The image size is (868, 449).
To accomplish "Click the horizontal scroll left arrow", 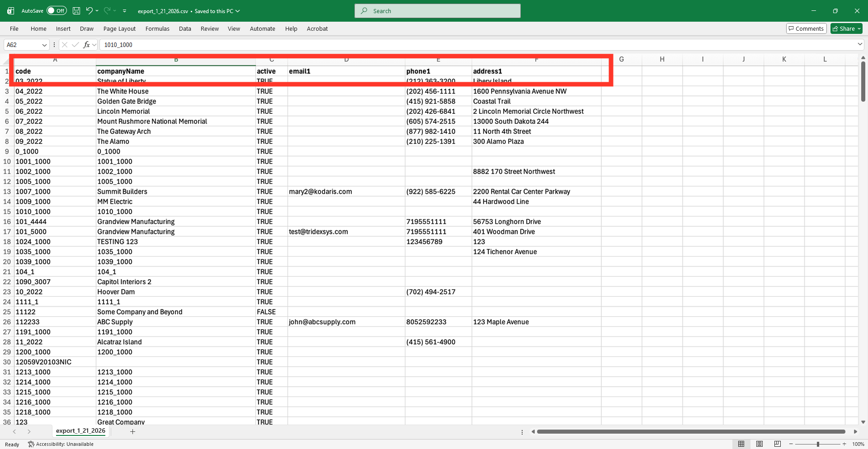I will point(533,431).
